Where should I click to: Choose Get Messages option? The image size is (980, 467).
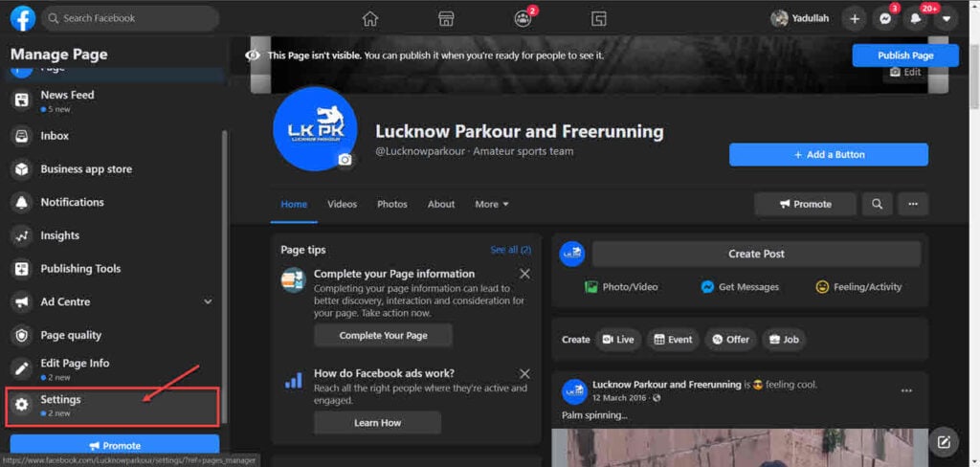tap(740, 287)
